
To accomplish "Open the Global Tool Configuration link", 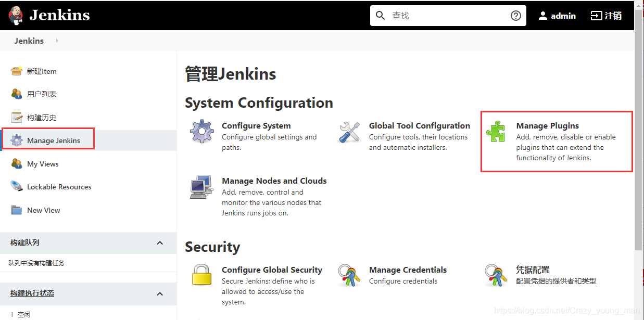I will coord(420,126).
